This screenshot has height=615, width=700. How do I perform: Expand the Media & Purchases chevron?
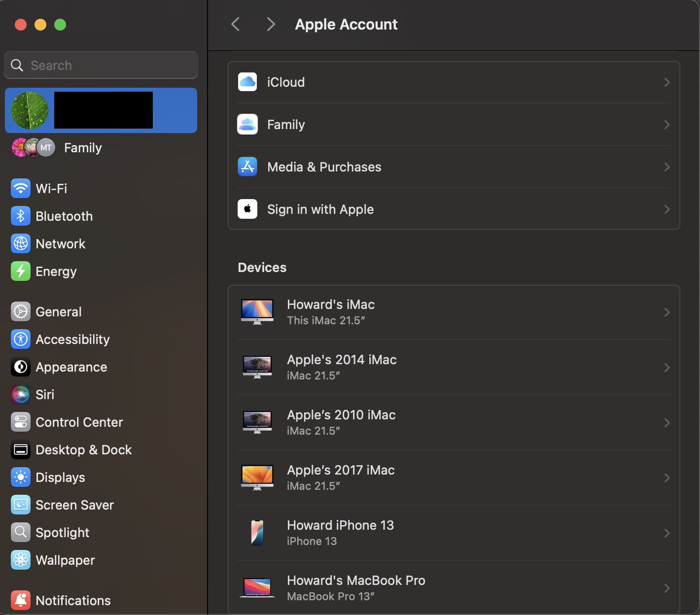(666, 167)
